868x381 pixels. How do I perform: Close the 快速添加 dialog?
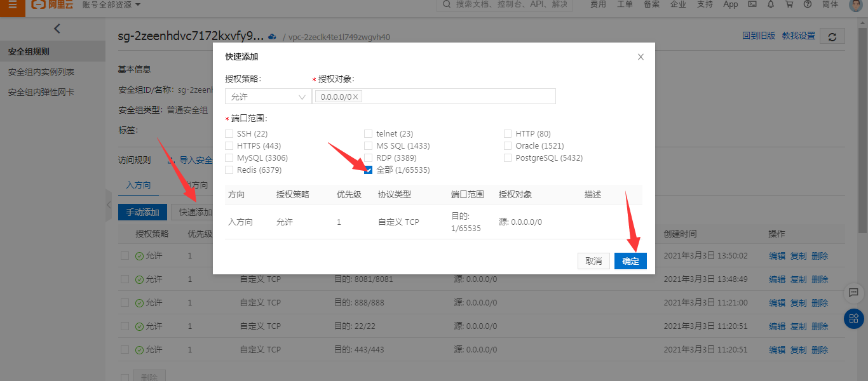coord(641,57)
